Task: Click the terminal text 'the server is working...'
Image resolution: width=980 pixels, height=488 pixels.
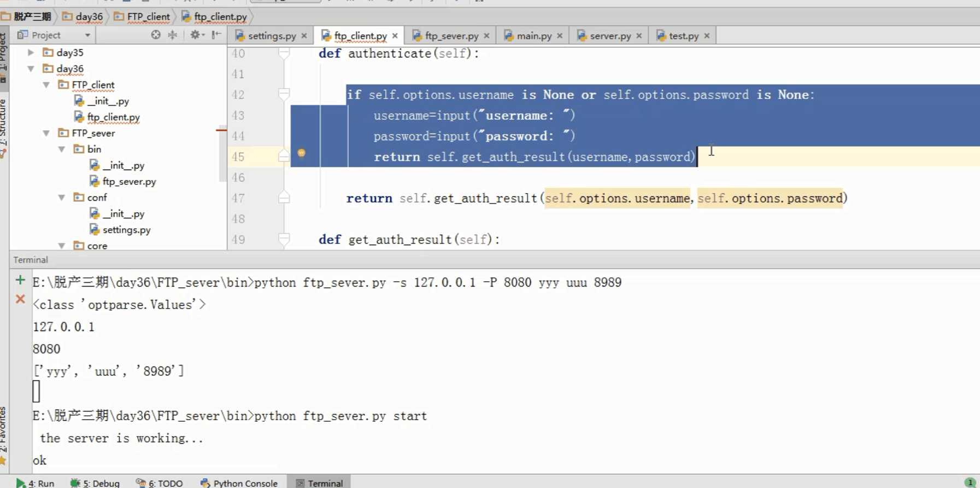Action: [121, 438]
